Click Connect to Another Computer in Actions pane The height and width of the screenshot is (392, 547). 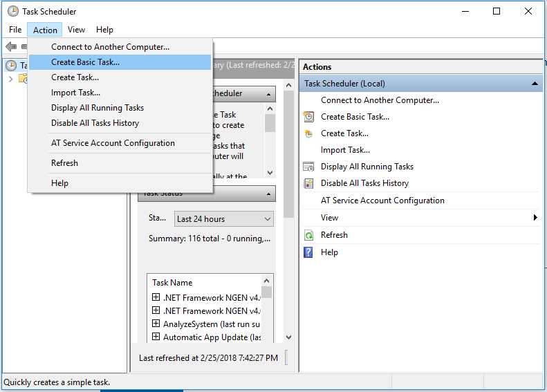pos(380,100)
